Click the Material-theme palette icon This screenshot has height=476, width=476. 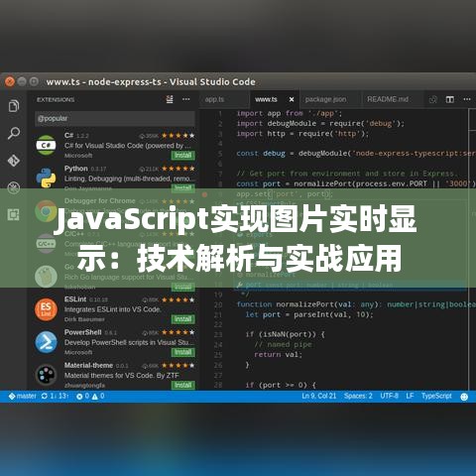46,375
